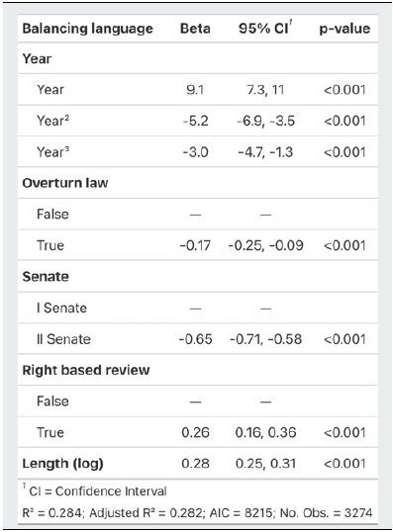Select the Year³ beta value -3.0
393x532 pixels.
click(195, 152)
